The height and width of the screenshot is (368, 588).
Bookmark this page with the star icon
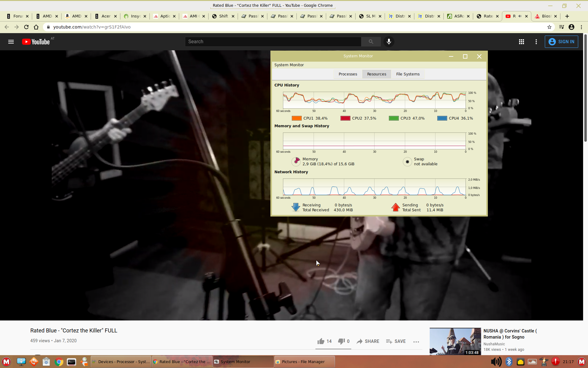pyautogui.click(x=549, y=27)
